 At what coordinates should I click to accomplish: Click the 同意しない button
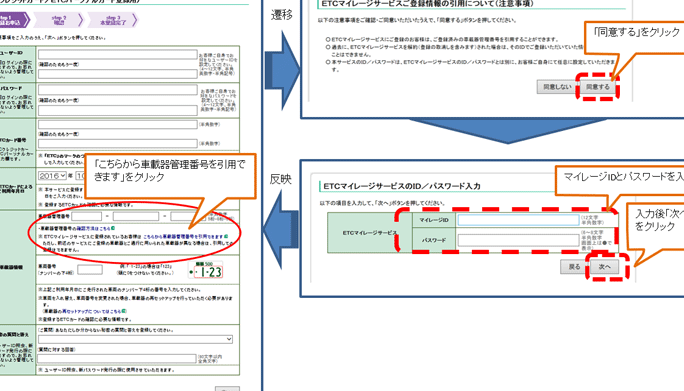[557, 87]
